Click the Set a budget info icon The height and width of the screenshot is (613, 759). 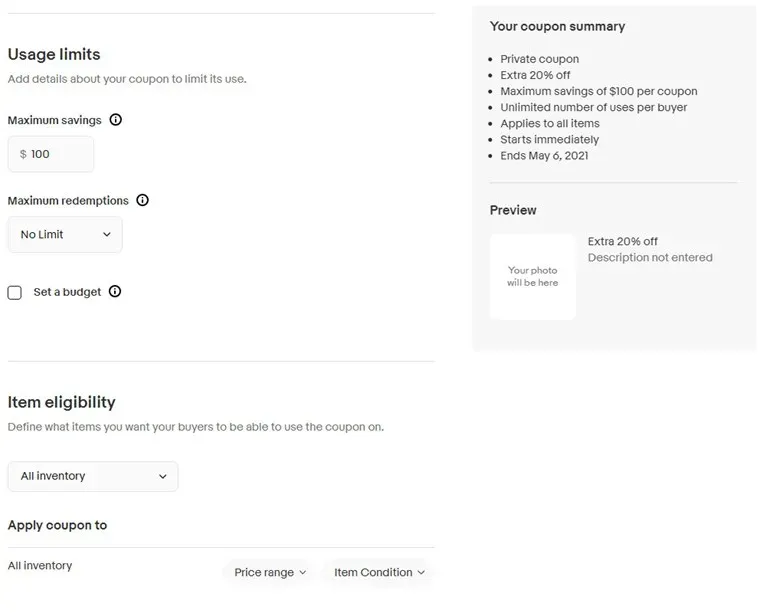point(115,291)
